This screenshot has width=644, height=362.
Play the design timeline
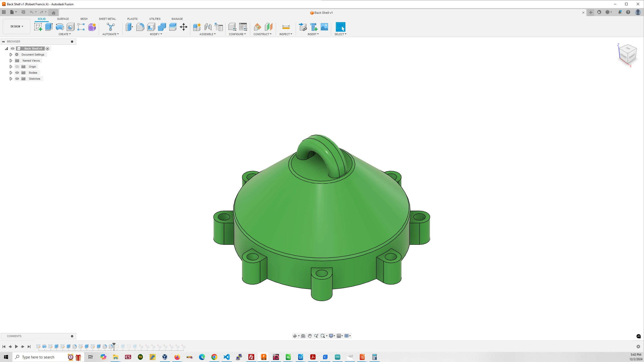(x=16, y=347)
